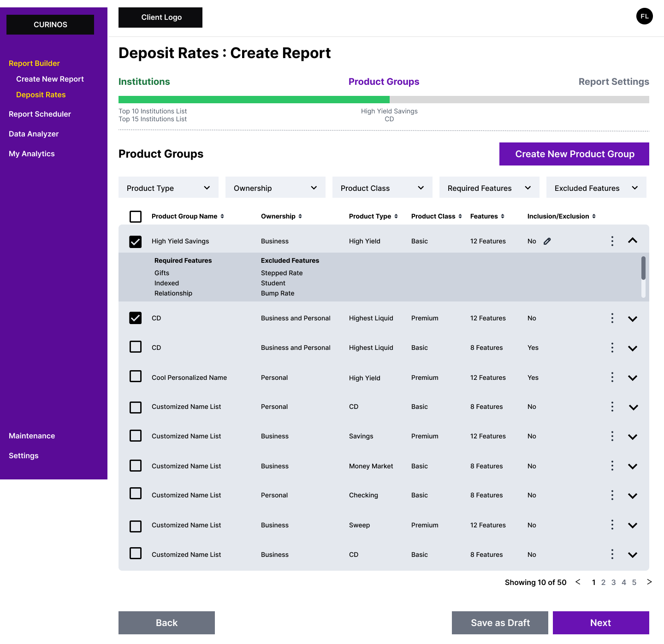The width and height of the screenshot is (664, 644).
Task: Open the FL user avatar menu
Action: tap(644, 16)
